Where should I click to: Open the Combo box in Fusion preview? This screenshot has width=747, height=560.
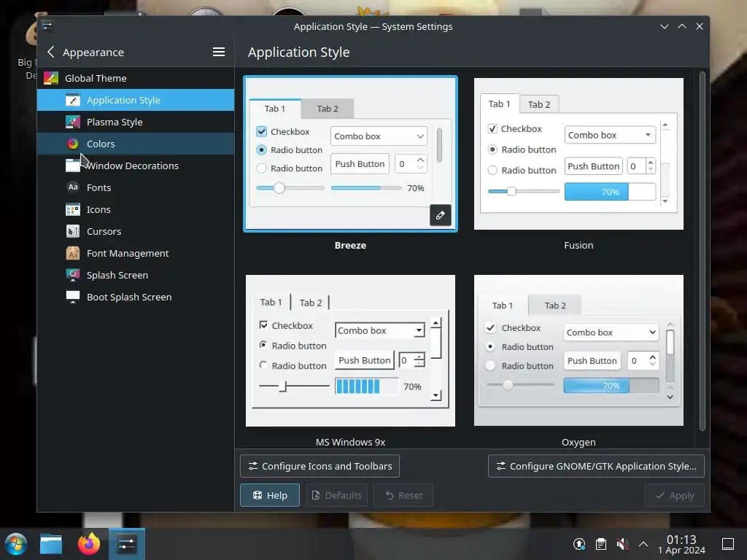tap(610, 135)
